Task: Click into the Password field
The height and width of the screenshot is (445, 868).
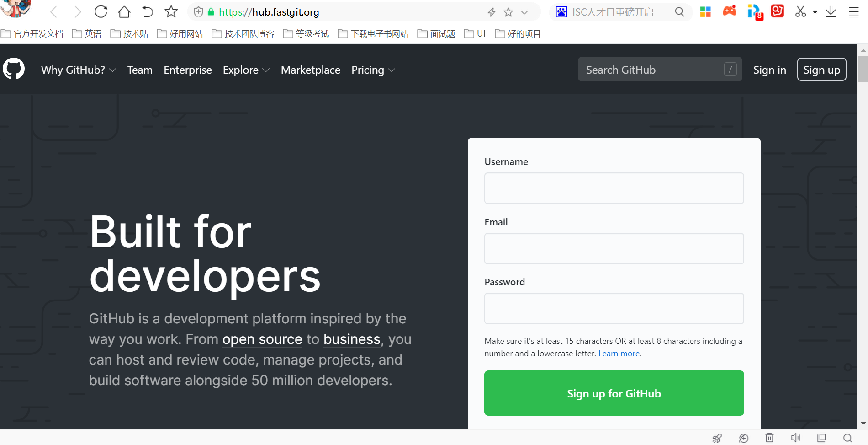Action: (614, 308)
